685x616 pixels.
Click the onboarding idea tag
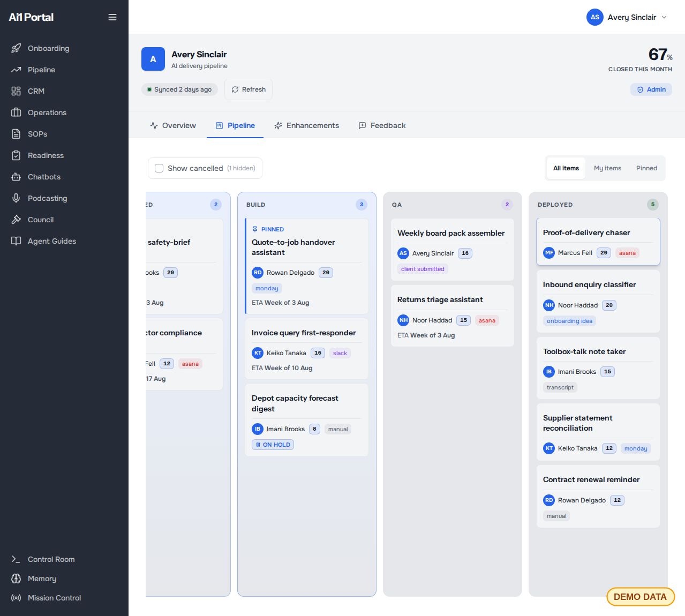569,321
